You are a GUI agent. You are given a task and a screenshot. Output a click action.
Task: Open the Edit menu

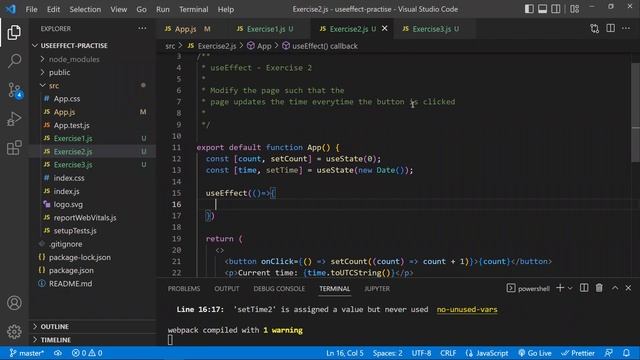point(53,9)
